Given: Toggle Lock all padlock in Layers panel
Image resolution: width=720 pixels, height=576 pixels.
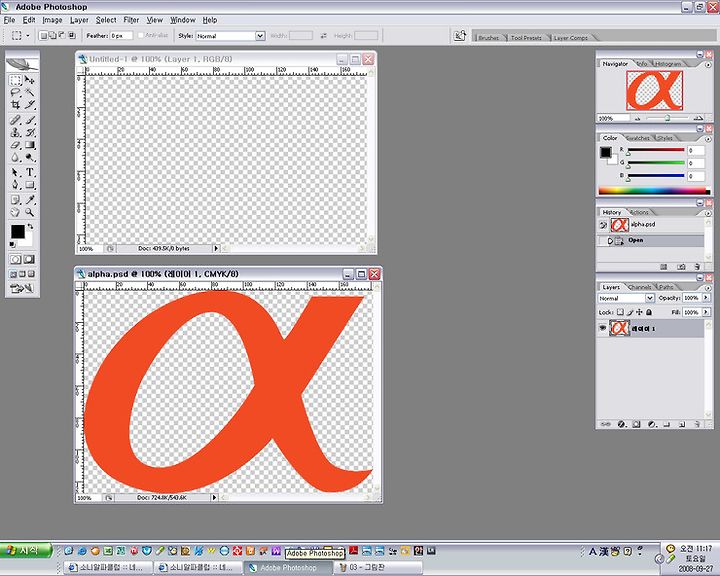Looking at the screenshot, I should point(649,312).
